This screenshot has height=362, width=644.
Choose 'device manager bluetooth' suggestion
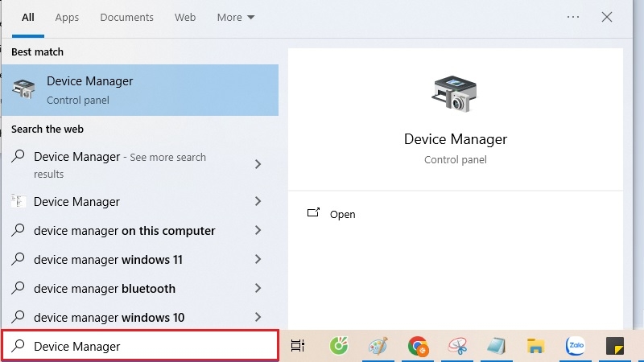(139, 288)
